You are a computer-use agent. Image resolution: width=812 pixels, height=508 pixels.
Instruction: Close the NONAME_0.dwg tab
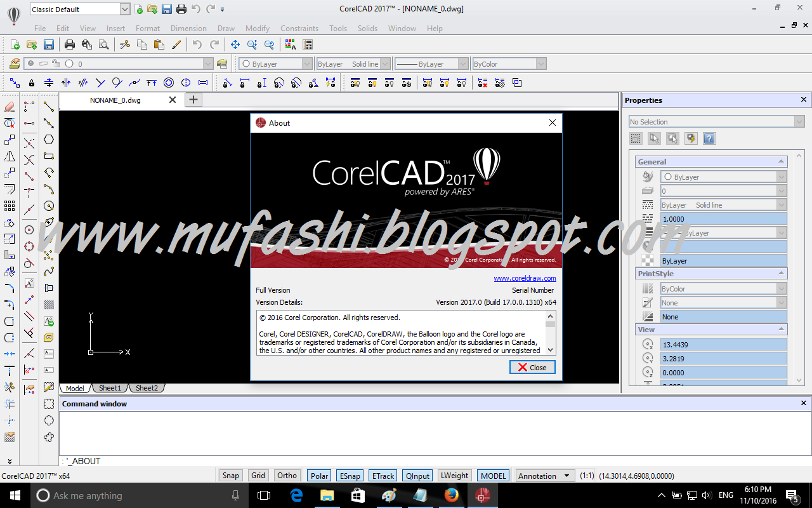click(173, 100)
